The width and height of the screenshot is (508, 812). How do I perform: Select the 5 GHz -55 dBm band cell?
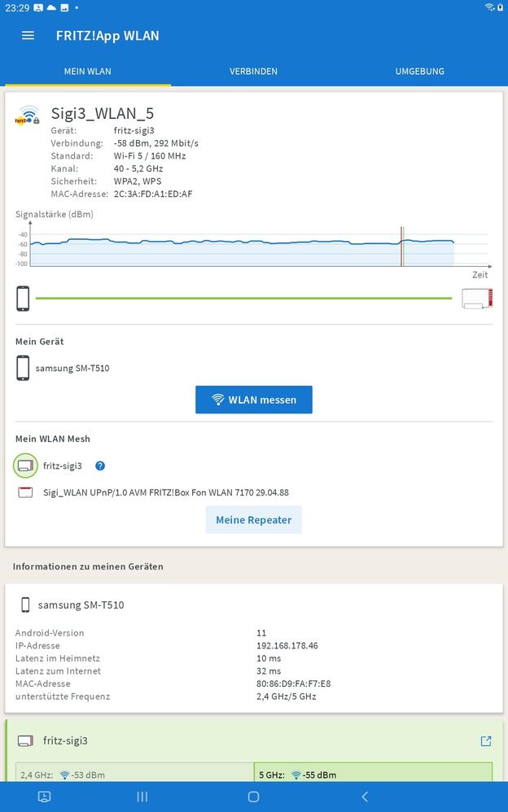click(x=373, y=772)
